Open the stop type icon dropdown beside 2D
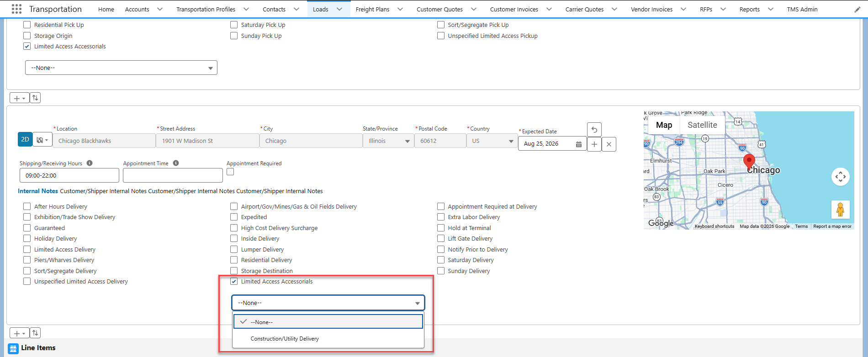The width and height of the screenshot is (868, 357). click(x=42, y=140)
